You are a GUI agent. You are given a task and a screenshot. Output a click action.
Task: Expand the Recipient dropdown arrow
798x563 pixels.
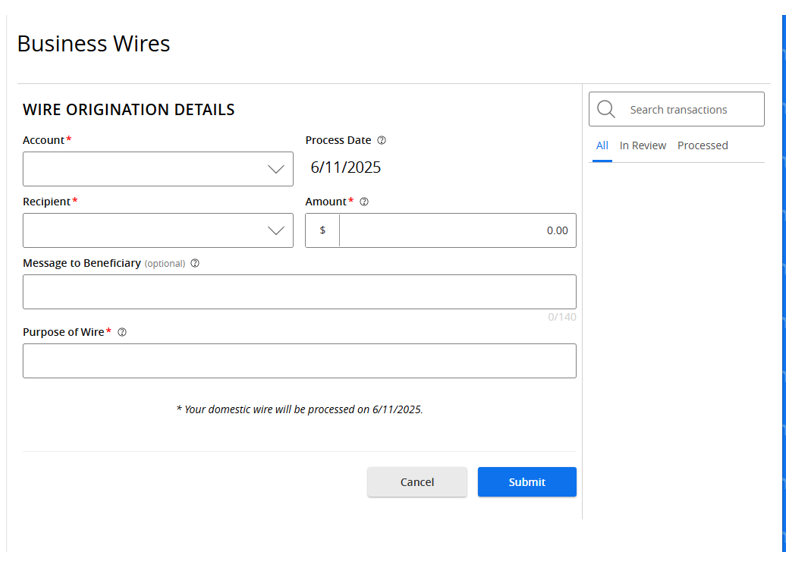[x=276, y=231]
